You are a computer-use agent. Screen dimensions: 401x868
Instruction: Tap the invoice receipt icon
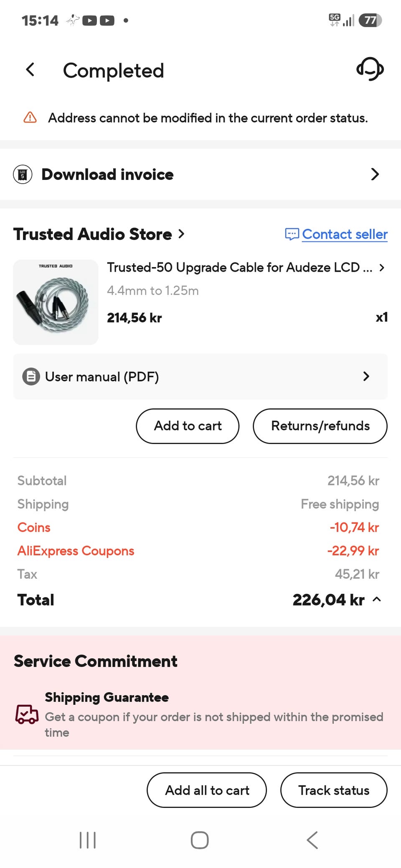(23, 174)
